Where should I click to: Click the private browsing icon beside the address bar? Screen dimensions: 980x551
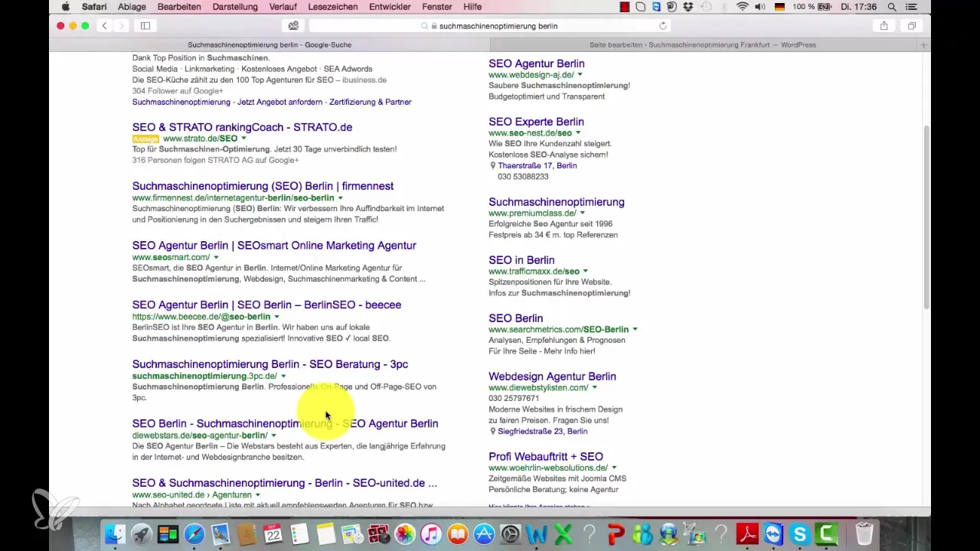(293, 25)
